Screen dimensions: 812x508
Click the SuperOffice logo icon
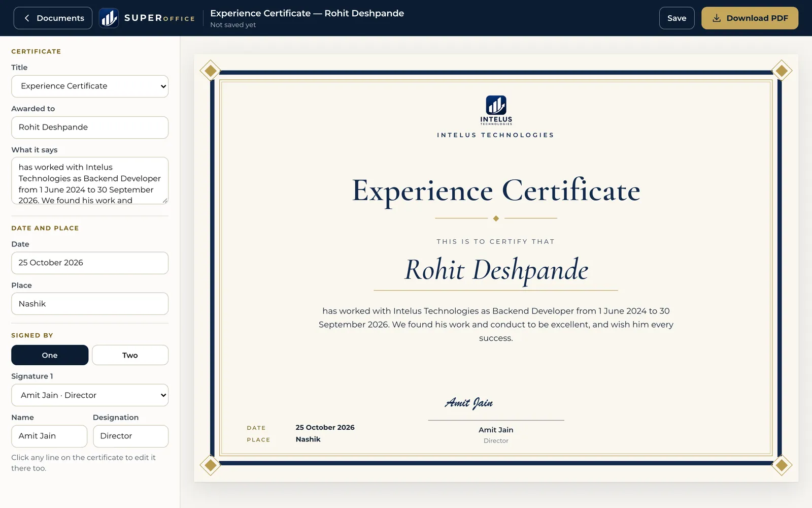click(109, 18)
